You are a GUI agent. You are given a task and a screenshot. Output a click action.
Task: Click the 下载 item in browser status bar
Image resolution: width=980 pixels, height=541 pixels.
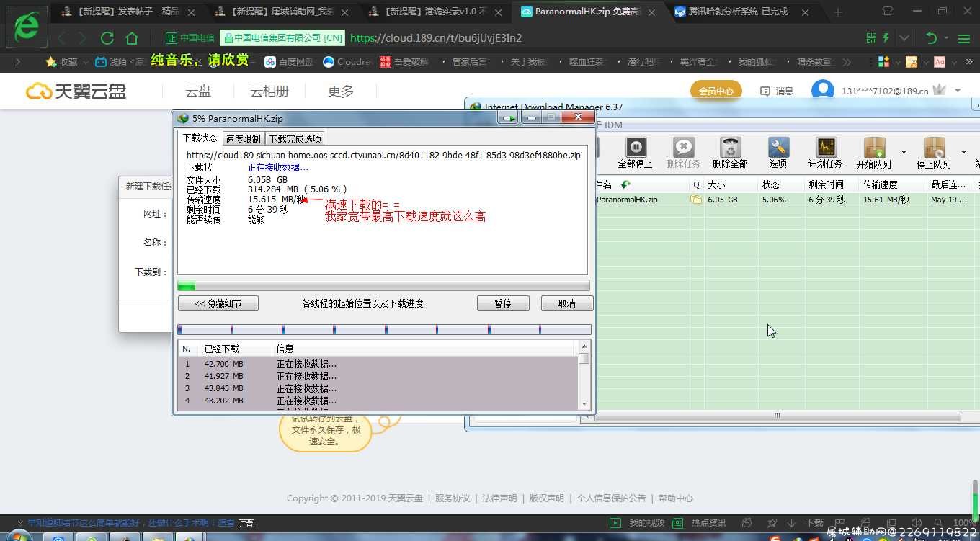pos(806,523)
